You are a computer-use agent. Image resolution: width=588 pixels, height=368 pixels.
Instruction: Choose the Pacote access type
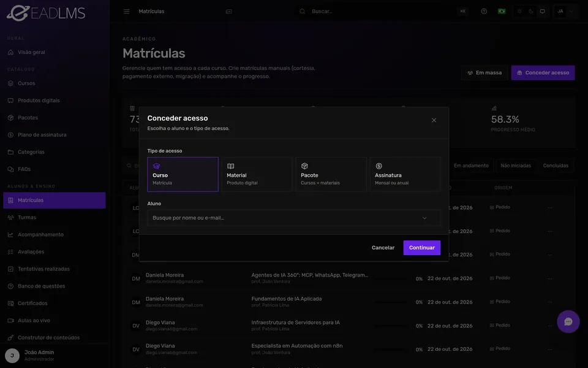pos(331,174)
